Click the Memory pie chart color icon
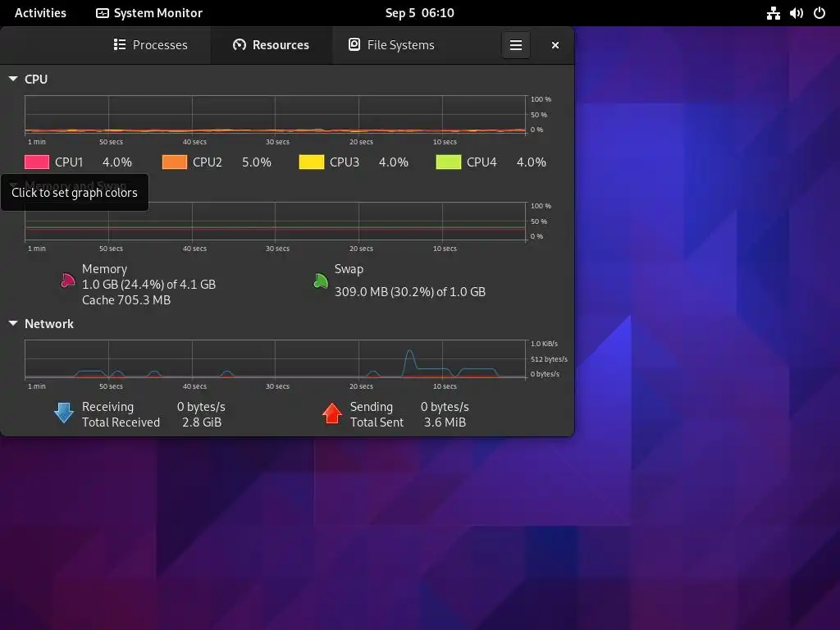This screenshot has width=840, height=630. (x=67, y=281)
